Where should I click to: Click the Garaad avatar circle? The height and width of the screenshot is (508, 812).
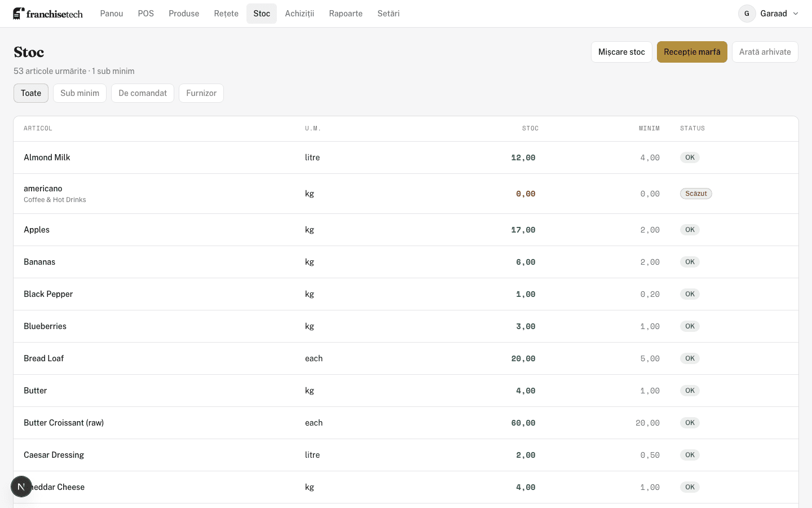[747, 14]
